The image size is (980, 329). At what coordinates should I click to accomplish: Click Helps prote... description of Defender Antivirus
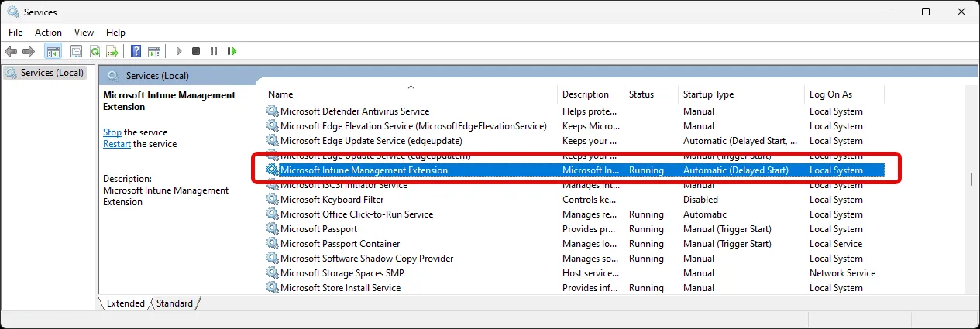click(590, 111)
